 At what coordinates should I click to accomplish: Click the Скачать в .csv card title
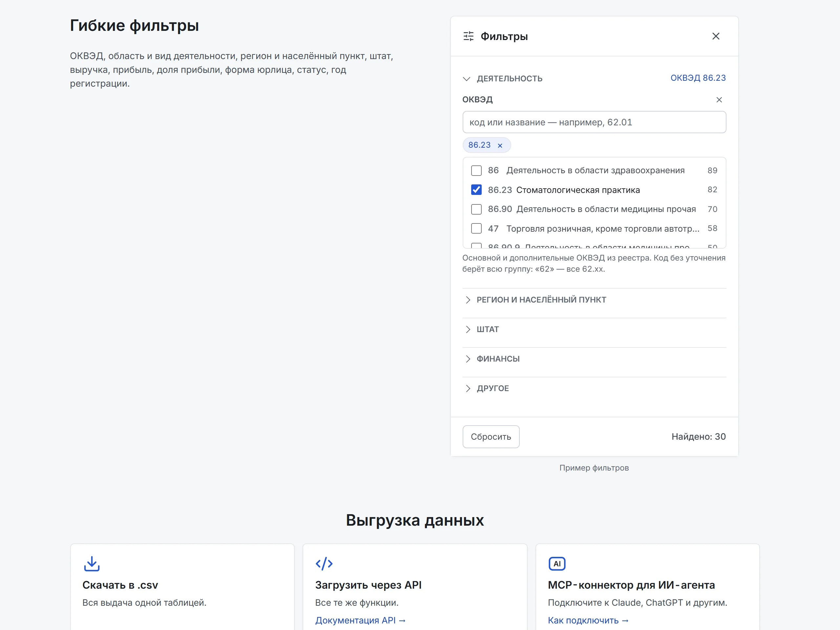[x=120, y=585]
